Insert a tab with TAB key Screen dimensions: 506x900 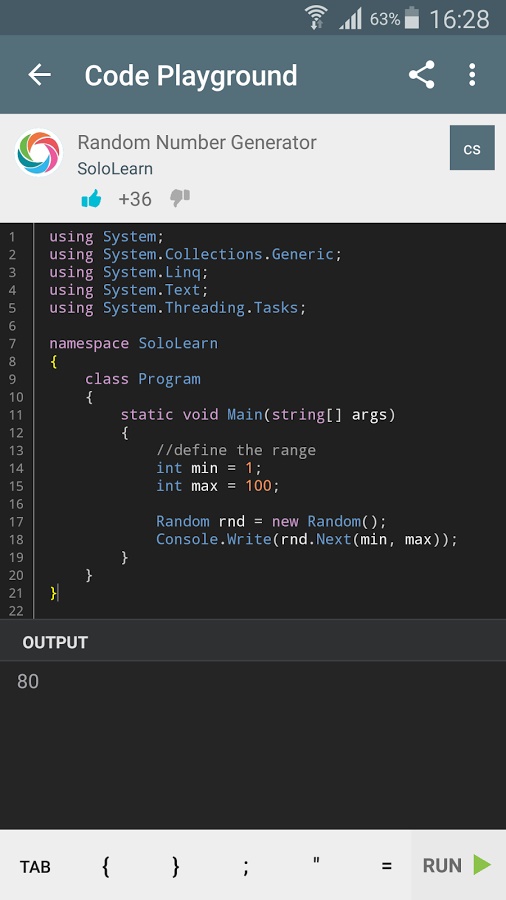tap(35, 866)
